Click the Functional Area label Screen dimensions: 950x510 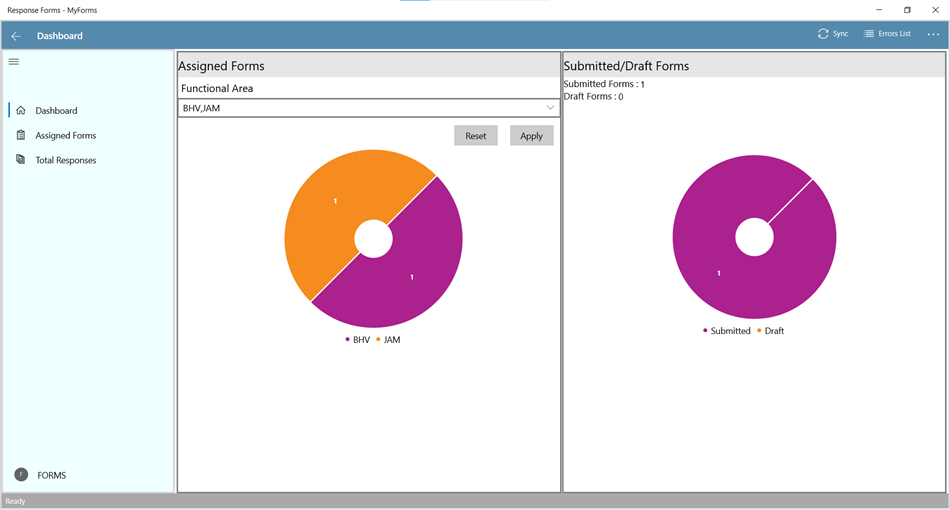[x=217, y=88]
